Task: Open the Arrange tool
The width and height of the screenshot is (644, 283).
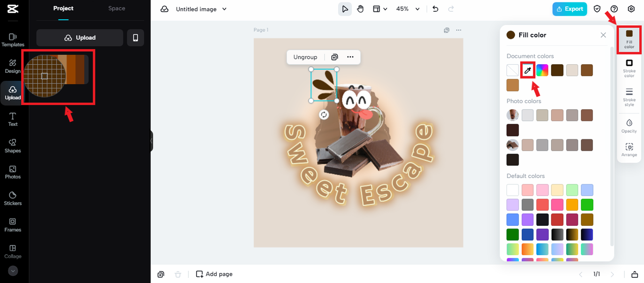Action: click(629, 150)
